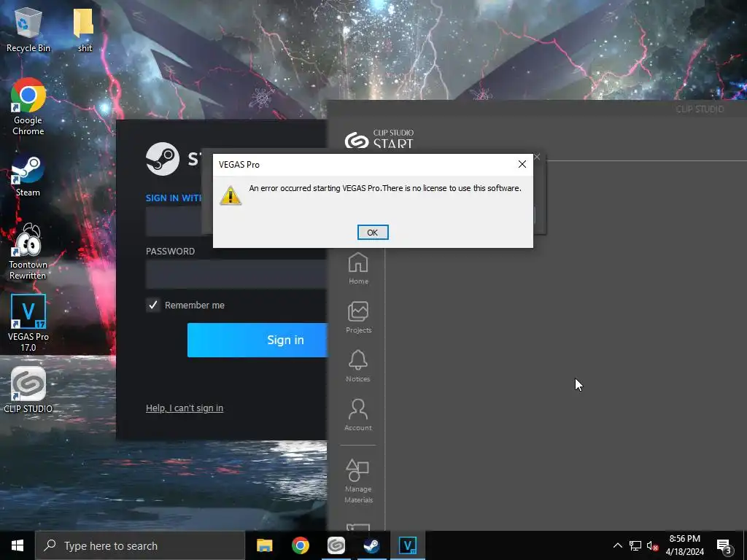Image resolution: width=747 pixels, height=560 pixels.
Task: Click the warning icon in error dialog
Action: coord(231,195)
